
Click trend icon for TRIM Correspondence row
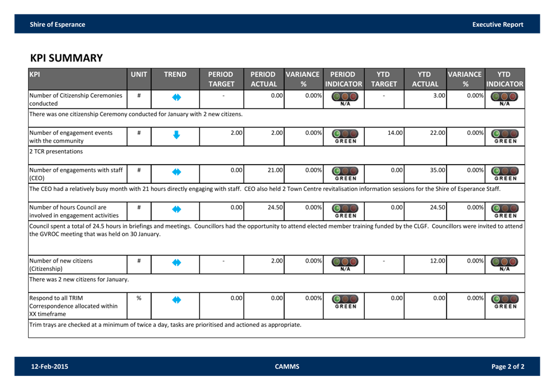176,300
